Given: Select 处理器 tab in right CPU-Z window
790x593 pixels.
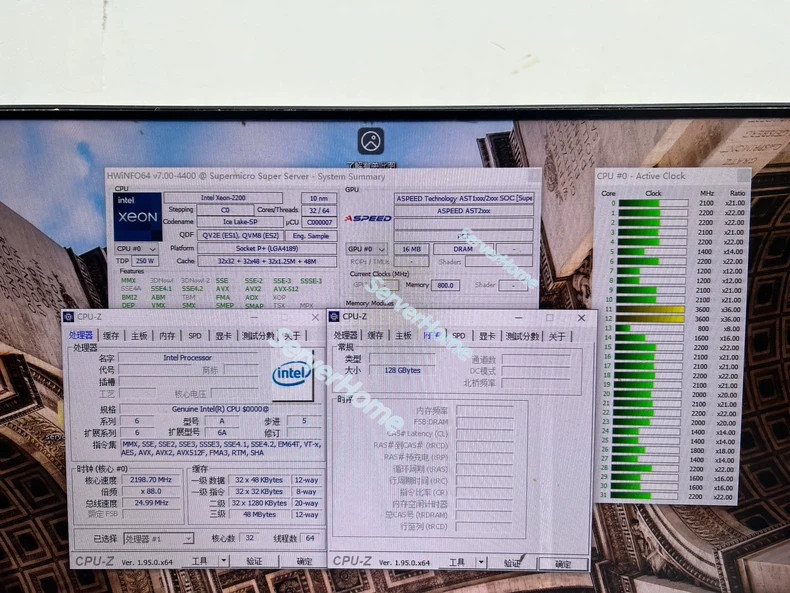Looking at the screenshot, I should [x=346, y=336].
